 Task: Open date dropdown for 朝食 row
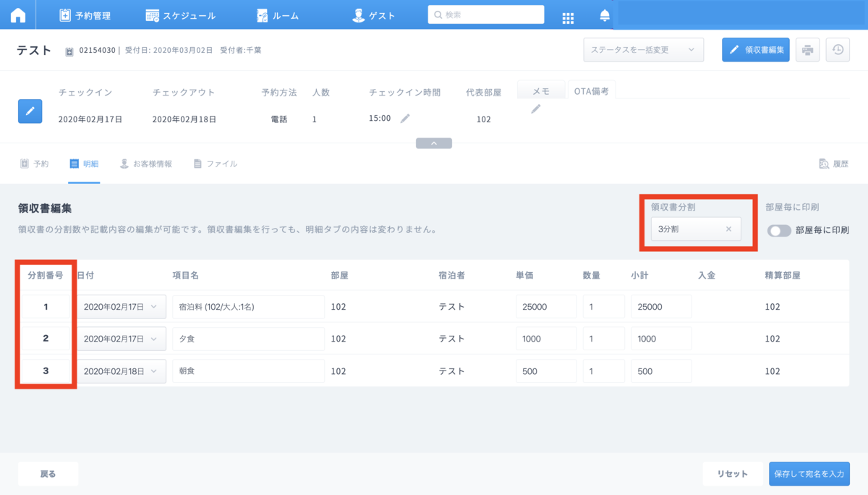(122, 371)
